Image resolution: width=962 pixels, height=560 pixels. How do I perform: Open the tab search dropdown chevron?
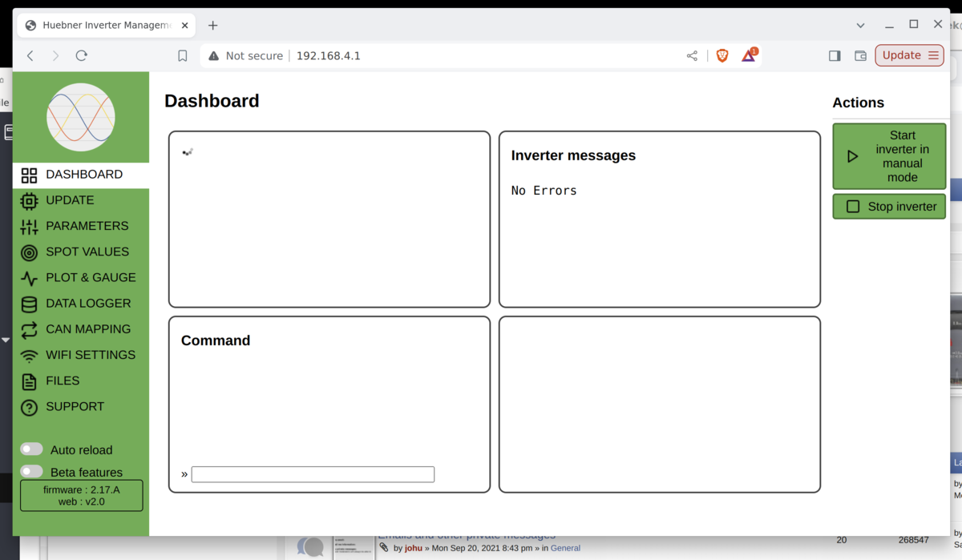coord(860,26)
